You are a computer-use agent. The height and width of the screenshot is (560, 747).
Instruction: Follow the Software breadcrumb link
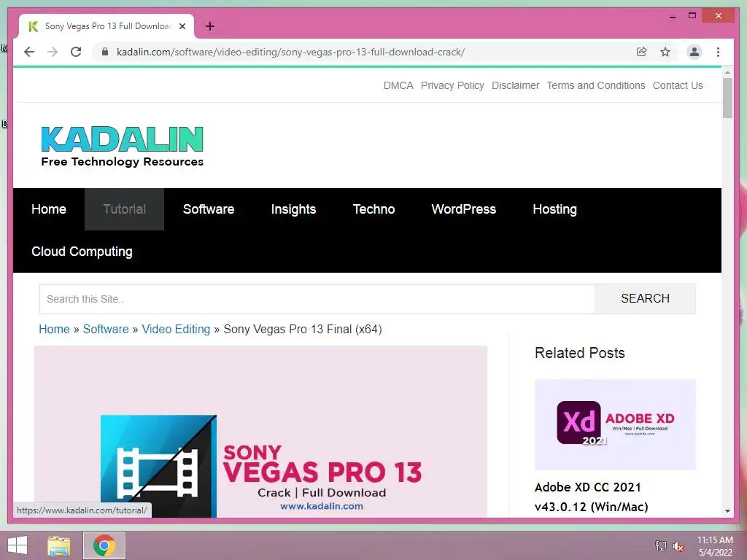pos(106,329)
